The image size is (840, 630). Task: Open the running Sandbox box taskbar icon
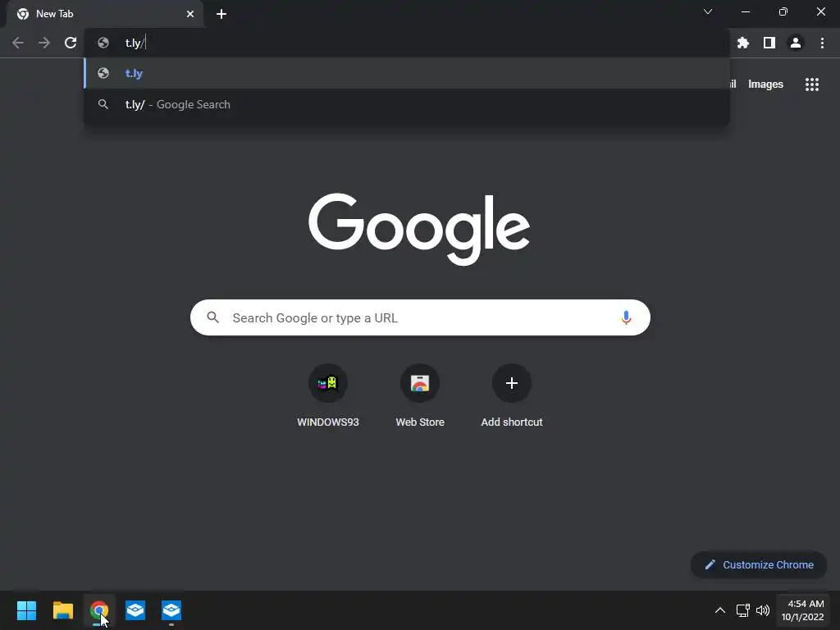[171, 610]
